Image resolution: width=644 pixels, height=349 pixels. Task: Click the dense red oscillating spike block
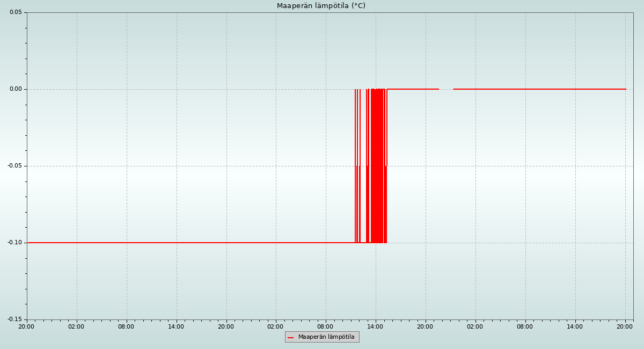[x=377, y=166]
